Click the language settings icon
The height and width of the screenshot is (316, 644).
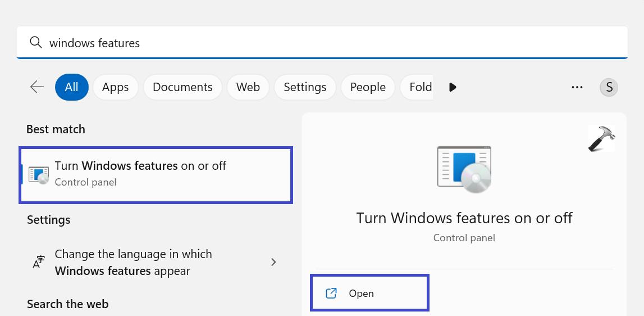tap(39, 262)
